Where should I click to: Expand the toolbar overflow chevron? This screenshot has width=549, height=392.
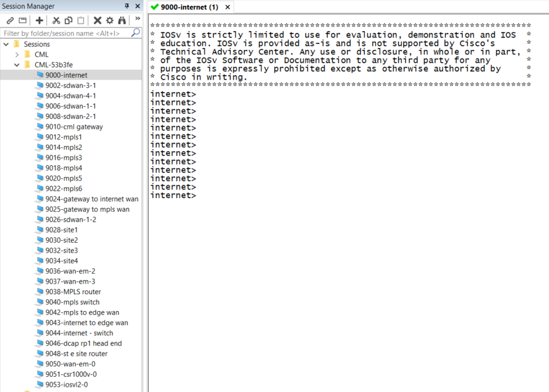coord(138,19)
